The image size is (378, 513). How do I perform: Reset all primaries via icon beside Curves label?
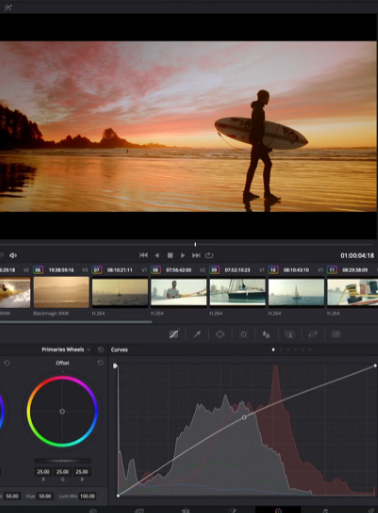point(100,349)
